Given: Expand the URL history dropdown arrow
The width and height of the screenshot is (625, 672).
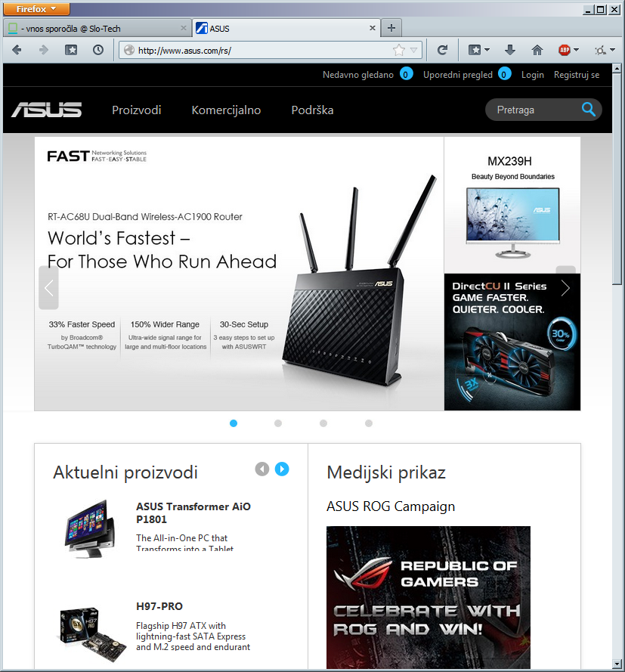Looking at the screenshot, I should (413, 50).
